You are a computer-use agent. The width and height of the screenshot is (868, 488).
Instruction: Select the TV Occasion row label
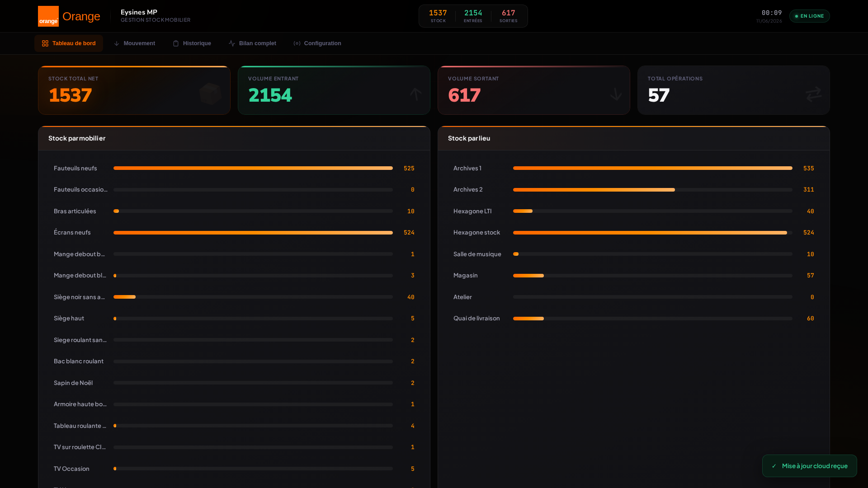[x=71, y=469]
